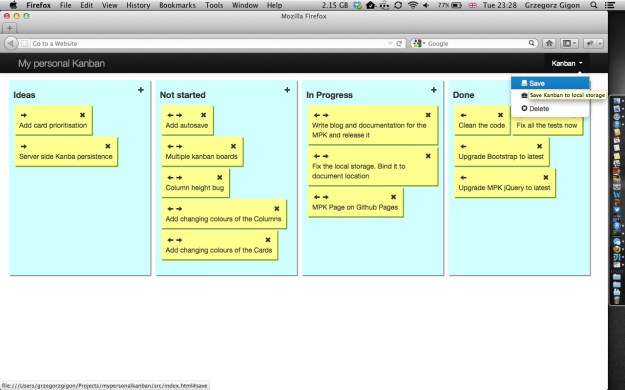
Task: Move 'Add card prioritisation' card right
Action: click(24, 115)
